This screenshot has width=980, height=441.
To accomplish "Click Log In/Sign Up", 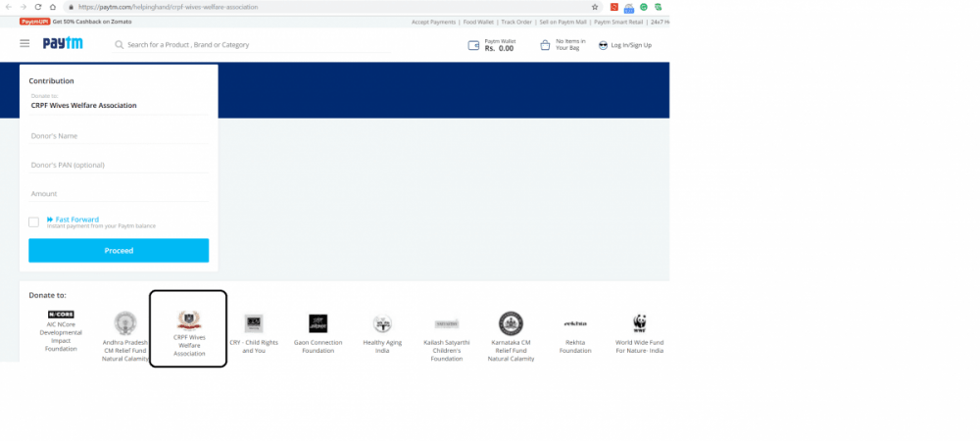I will (x=630, y=45).
